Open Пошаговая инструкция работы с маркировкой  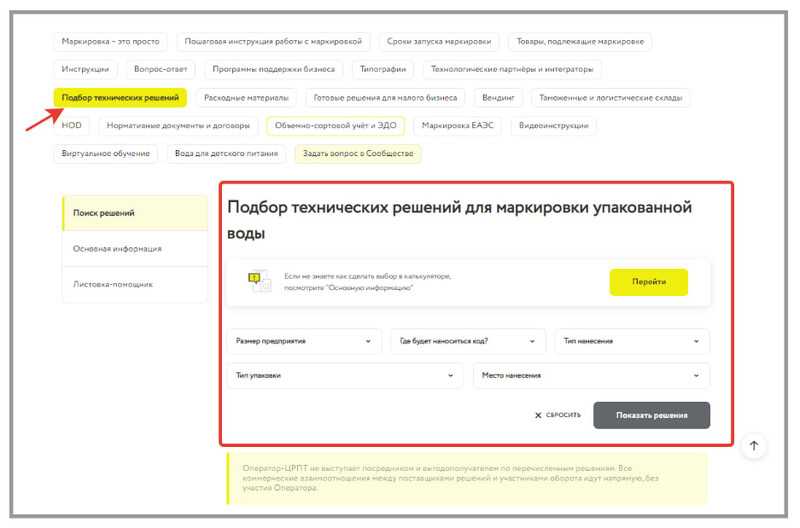[x=273, y=41]
